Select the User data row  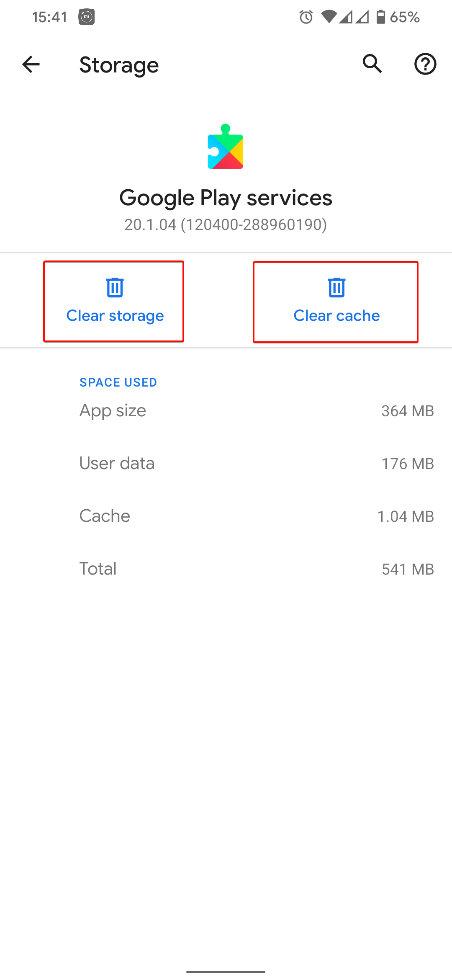(x=256, y=464)
